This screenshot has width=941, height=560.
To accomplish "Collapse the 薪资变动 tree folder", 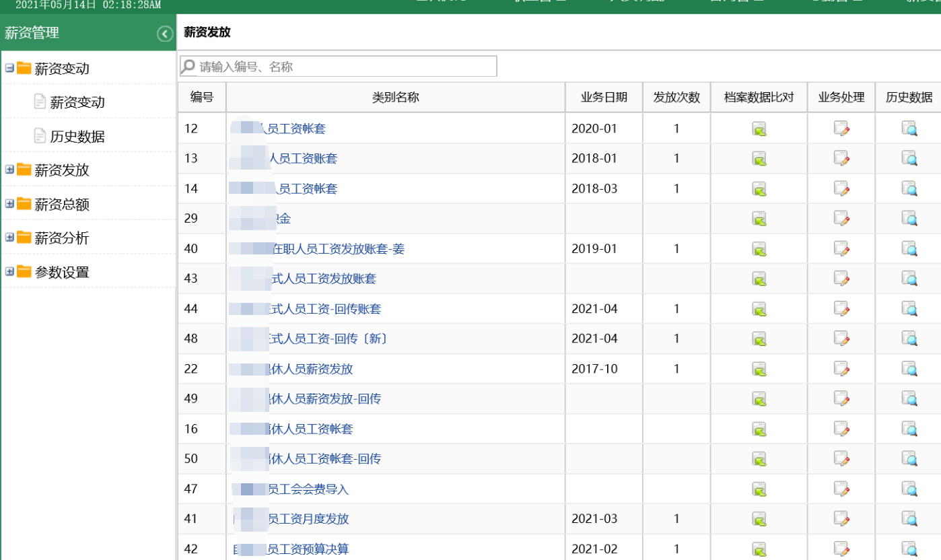I will (x=9, y=68).
